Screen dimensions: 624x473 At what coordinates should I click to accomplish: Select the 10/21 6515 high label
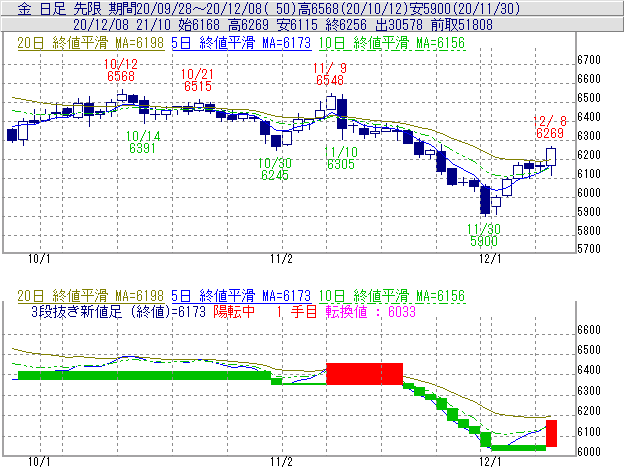coord(197,80)
